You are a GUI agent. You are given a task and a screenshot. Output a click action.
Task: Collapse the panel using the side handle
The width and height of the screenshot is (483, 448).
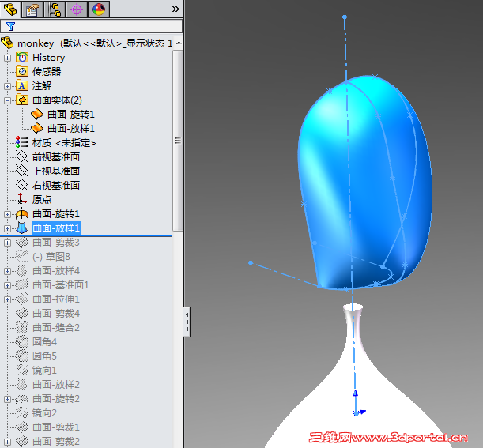pyautogui.click(x=187, y=322)
